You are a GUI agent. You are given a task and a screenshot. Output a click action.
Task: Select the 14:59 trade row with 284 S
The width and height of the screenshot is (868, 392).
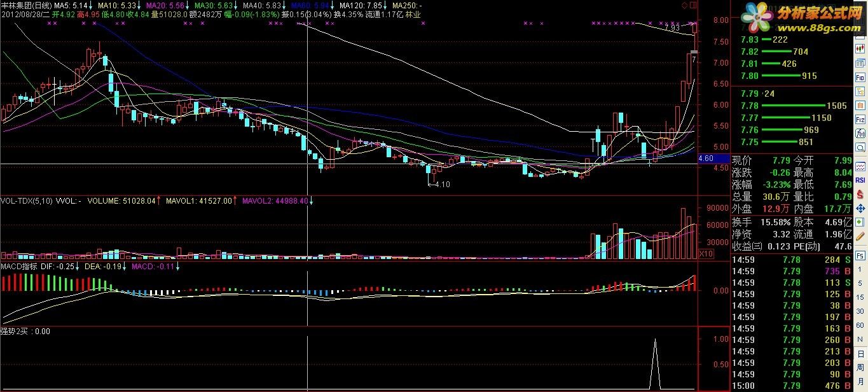(792, 260)
